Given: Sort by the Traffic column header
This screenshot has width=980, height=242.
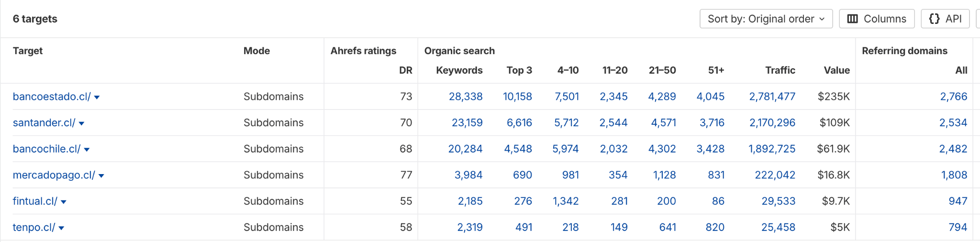Looking at the screenshot, I should [780, 70].
